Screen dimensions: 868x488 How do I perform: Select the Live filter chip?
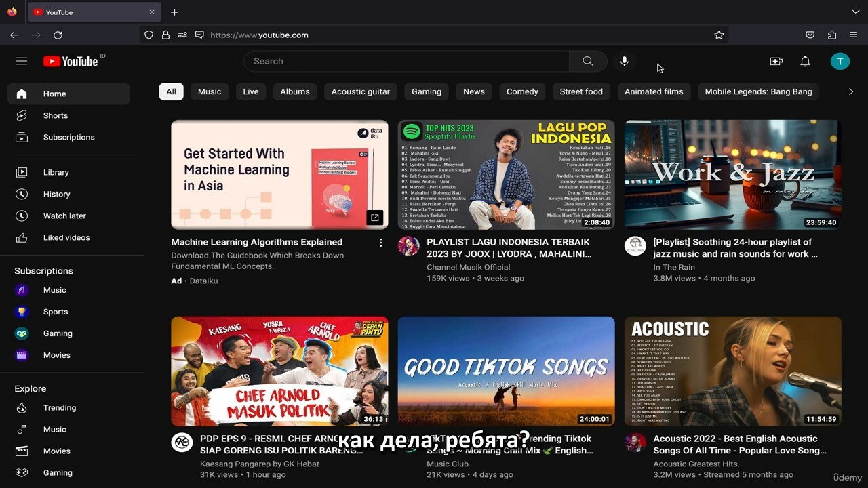tap(251, 91)
